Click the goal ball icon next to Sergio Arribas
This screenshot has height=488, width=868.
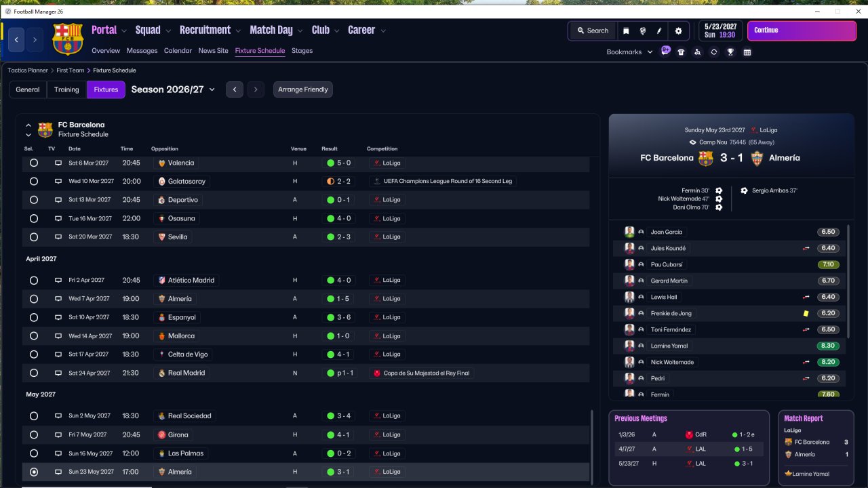click(x=745, y=190)
